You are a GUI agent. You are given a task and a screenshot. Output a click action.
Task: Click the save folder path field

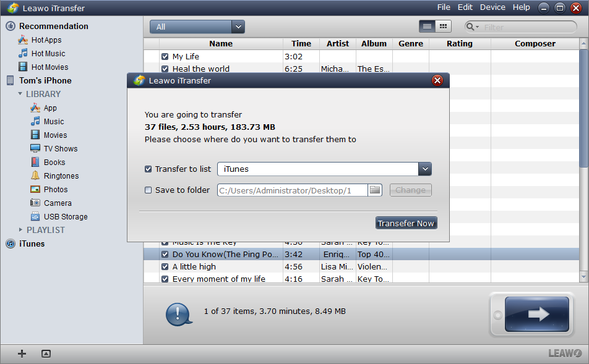click(x=292, y=190)
